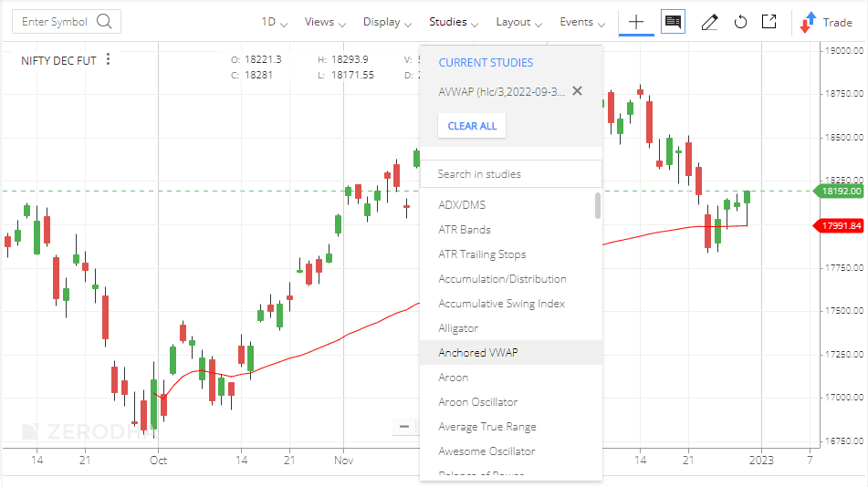This screenshot has width=868, height=487.
Task: Select Alligator study
Action: point(511,327)
